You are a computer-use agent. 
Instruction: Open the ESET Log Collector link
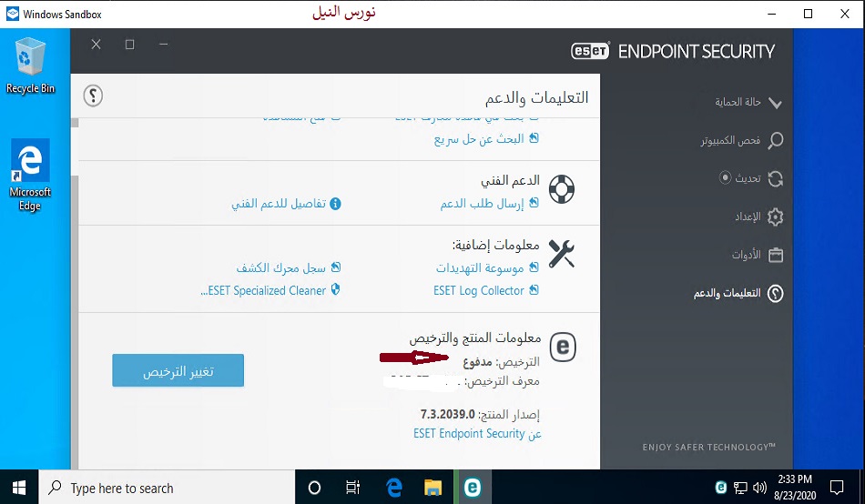coord(479,291)
